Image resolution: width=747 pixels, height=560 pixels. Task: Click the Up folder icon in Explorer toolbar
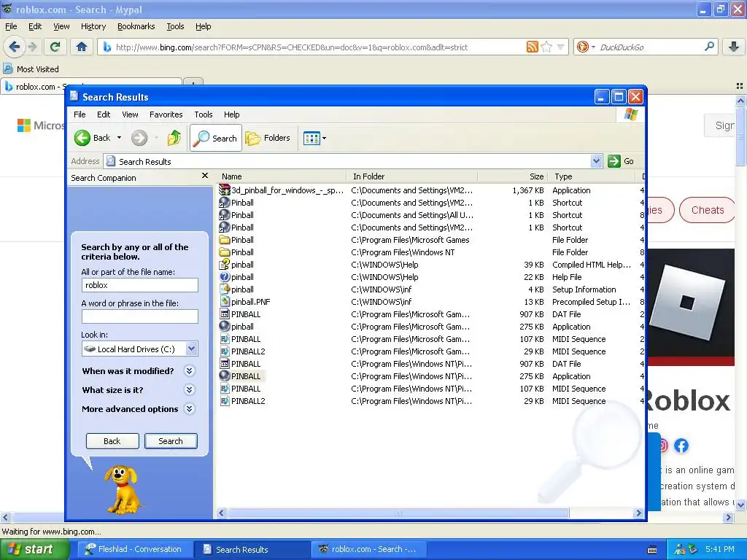pos(174,138)
